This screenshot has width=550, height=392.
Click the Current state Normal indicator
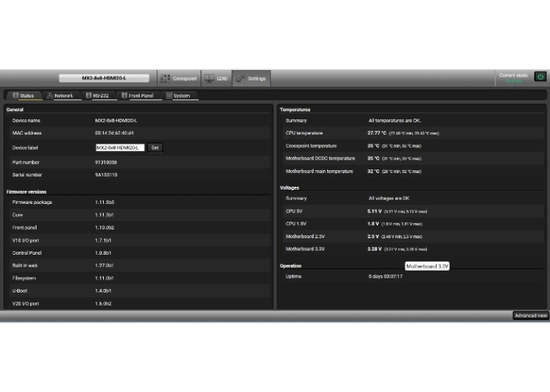(x=513, y=81)
